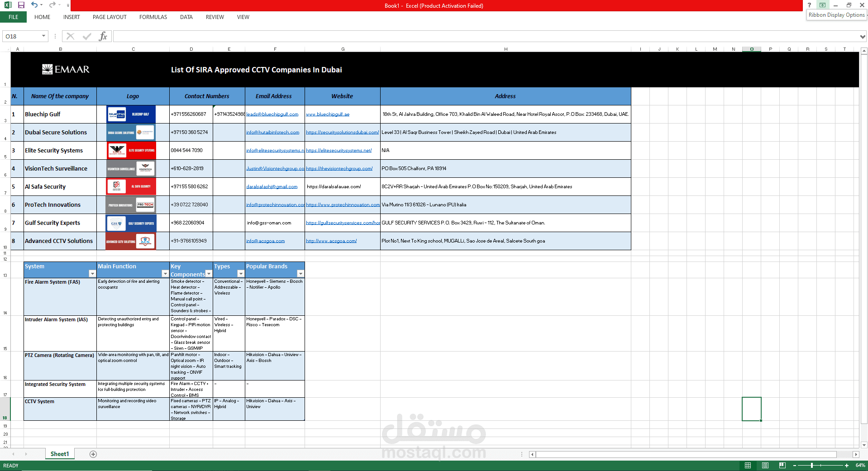868x471 pixels.
Task: Open the Key Components filter dropdown
Action: [x=209, y=274]
